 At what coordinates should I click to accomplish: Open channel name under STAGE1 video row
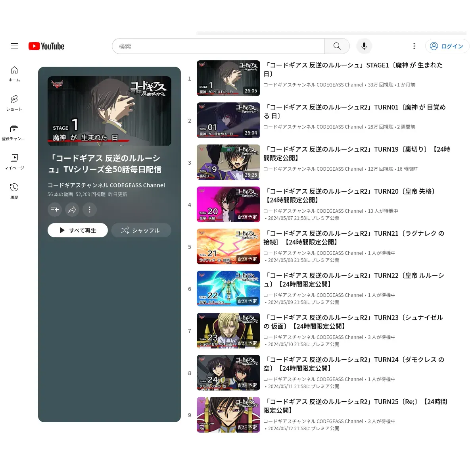[313, 85]
